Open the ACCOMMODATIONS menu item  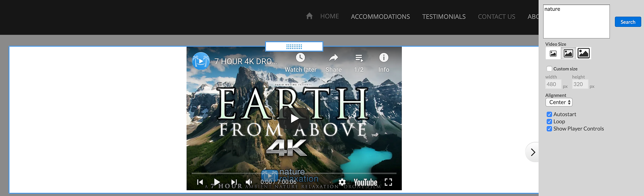(x=380, y=17)
